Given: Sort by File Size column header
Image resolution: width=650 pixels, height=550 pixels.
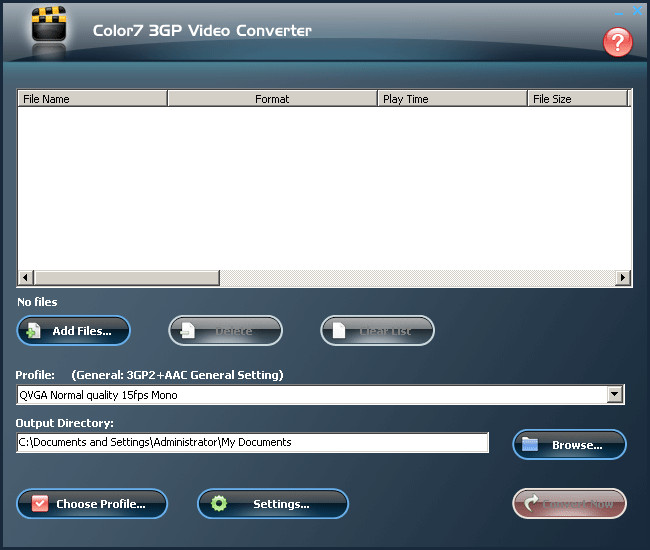Looking at the screenshot, I should (577, 99).
